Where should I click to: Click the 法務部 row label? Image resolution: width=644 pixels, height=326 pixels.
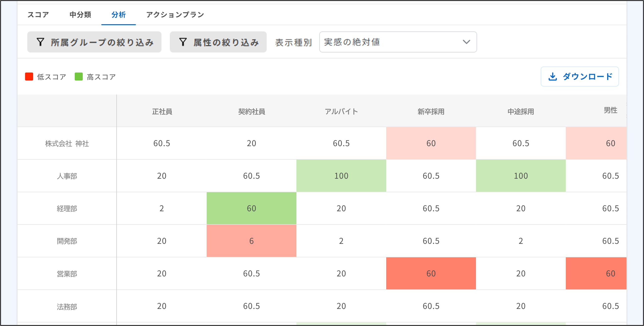(67, 306)
